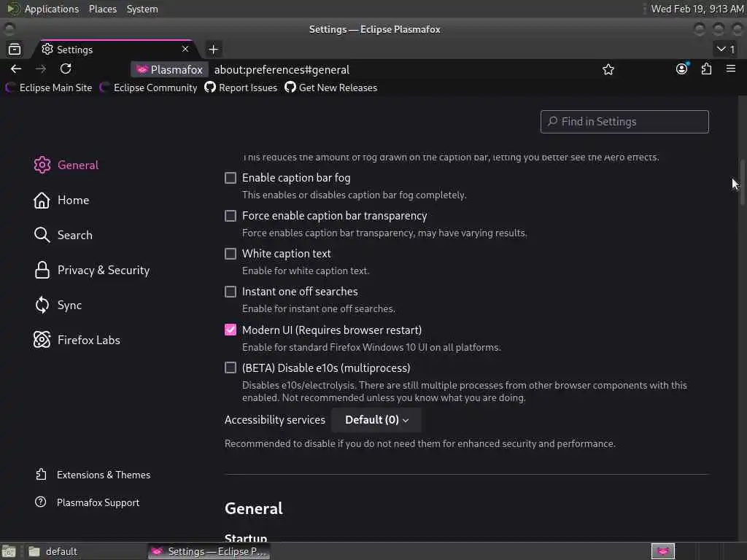The image size is (747, 560).
Task: Open the Extensions puzzle icon
Action: tap(706, 69)
